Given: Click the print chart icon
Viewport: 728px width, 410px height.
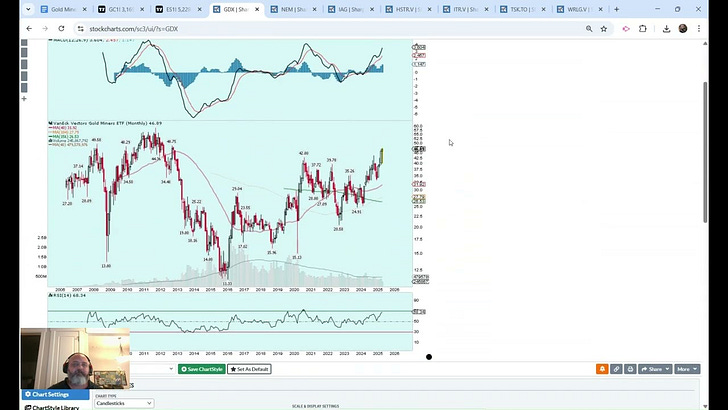Looking at the screenshot, I should pos(630,369).
